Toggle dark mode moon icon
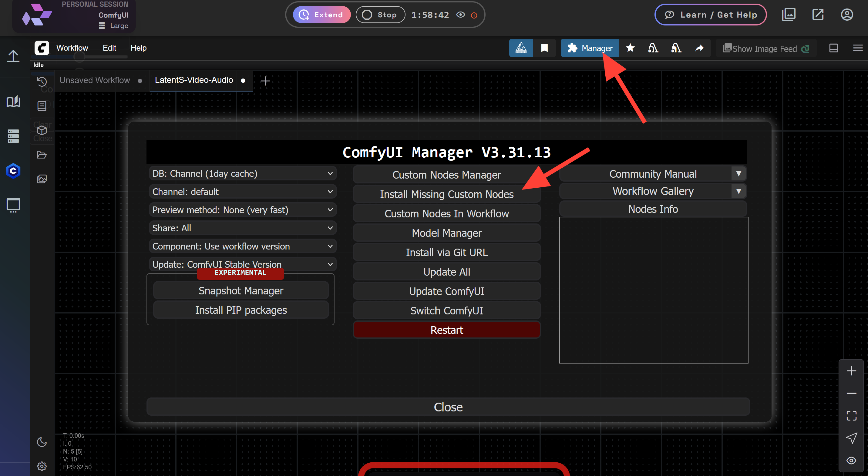Image resolution: width=868 pixels, height=476 pixels. point(42,442)
